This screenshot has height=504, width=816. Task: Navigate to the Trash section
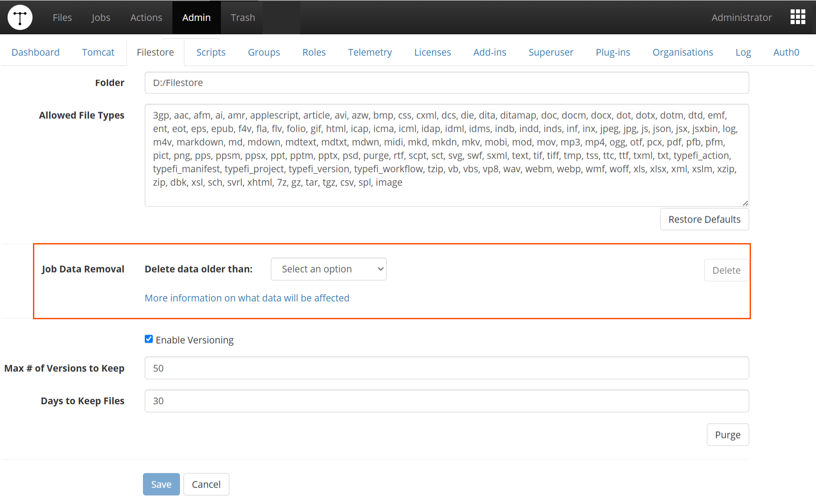[x=243, y=17]
